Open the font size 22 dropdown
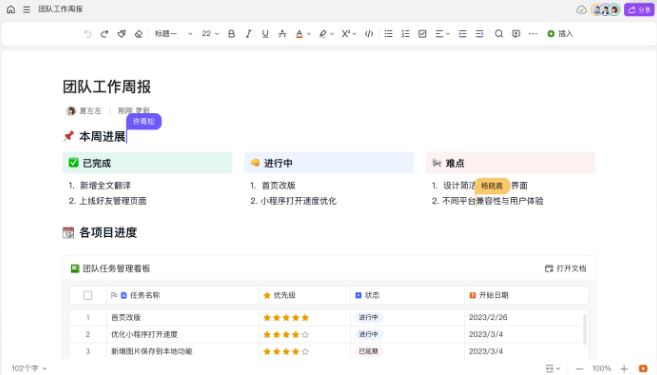Screen dimensions: 657x375 (210, 34)
